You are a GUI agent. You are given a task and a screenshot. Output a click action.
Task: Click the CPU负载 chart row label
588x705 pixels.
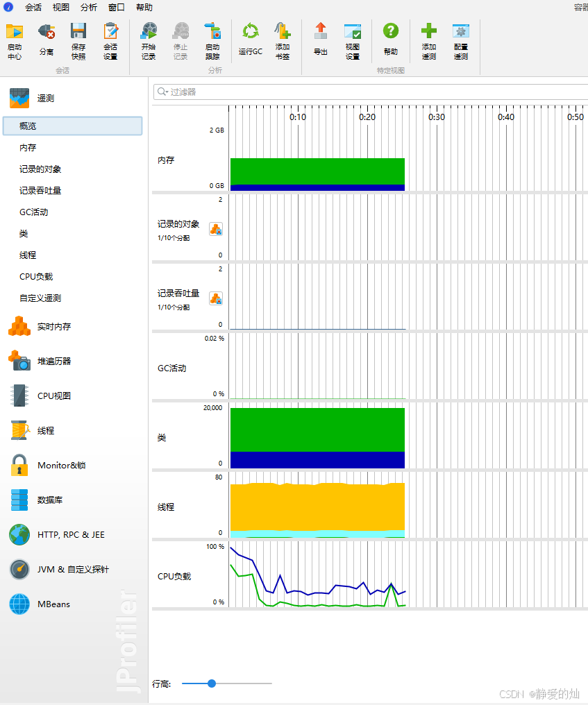coord(174,577)
